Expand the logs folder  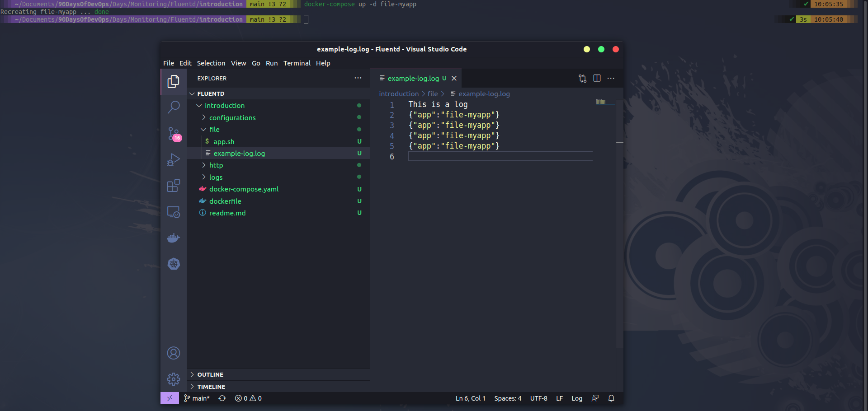(x=278, y=177)
